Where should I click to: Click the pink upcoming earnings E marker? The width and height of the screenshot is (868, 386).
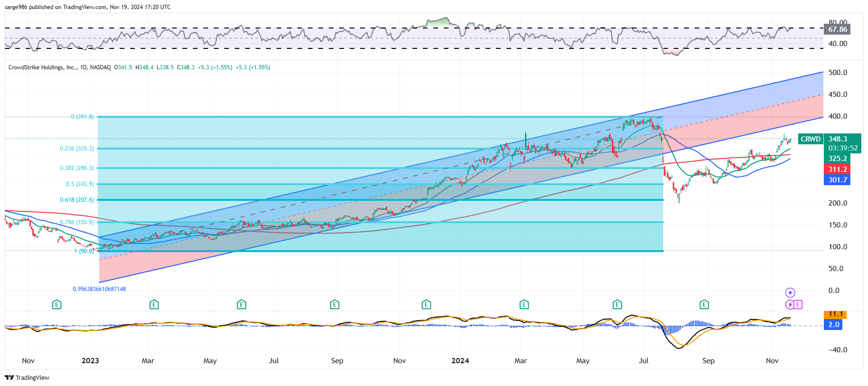click(798, 304)
